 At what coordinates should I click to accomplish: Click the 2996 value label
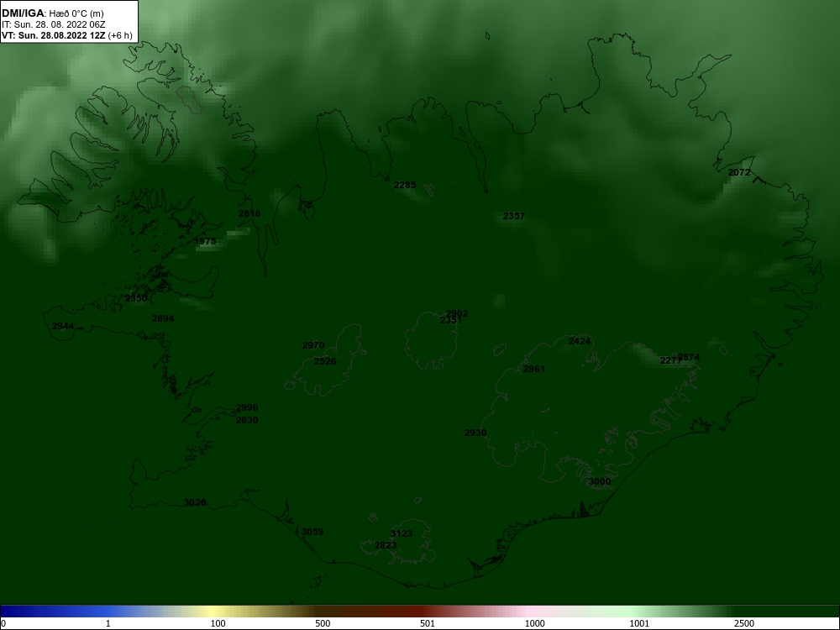click(247, 407)
